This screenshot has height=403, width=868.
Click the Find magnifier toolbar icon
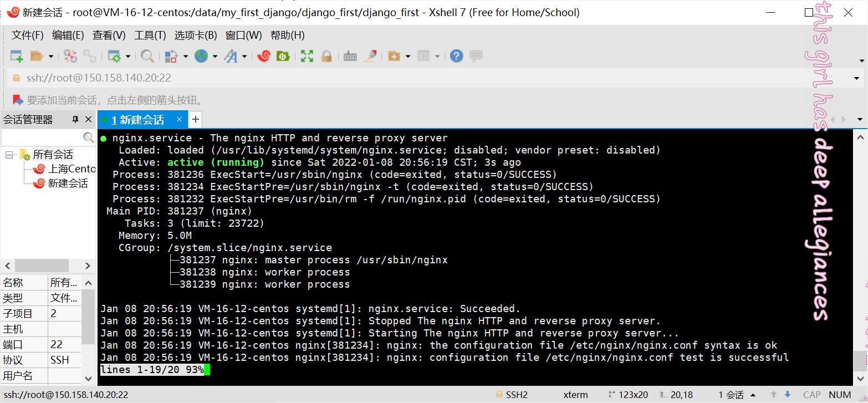pyautogui.click(x=147, y=56)
